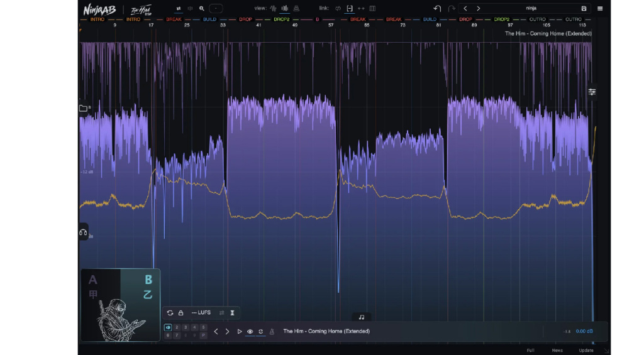Toggle the loop link icon

pos(338,8)
